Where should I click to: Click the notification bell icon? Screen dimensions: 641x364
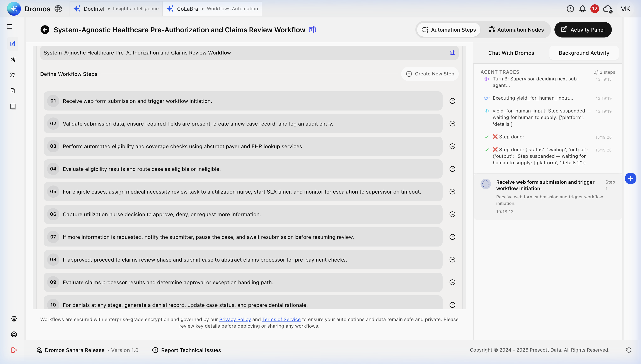coord(582,9)
